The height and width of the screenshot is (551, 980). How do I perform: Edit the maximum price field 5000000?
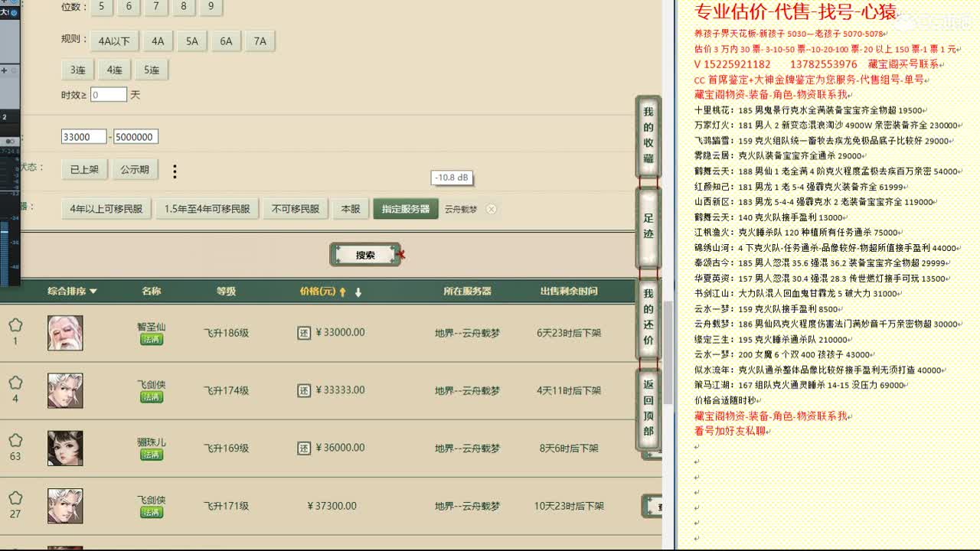pos(136,137)
